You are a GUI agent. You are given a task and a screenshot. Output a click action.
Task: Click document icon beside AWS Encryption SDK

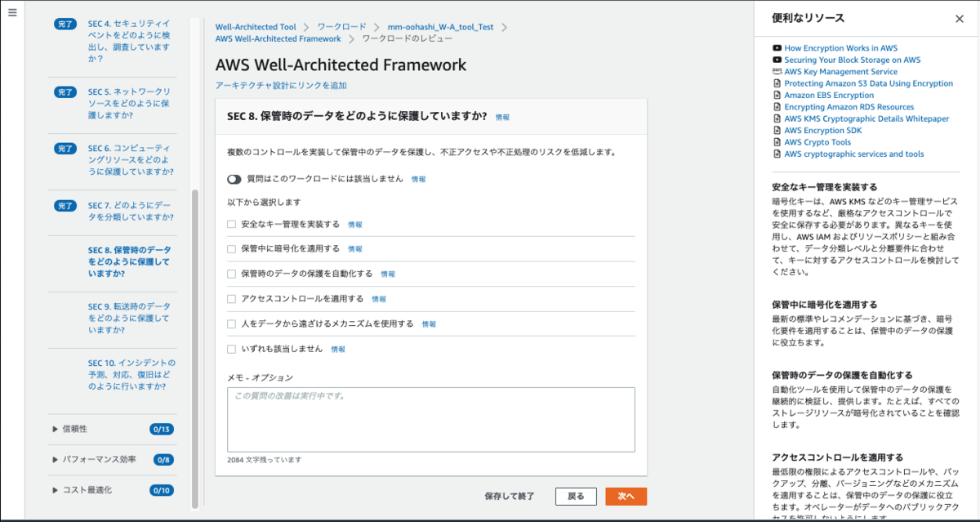777,130
